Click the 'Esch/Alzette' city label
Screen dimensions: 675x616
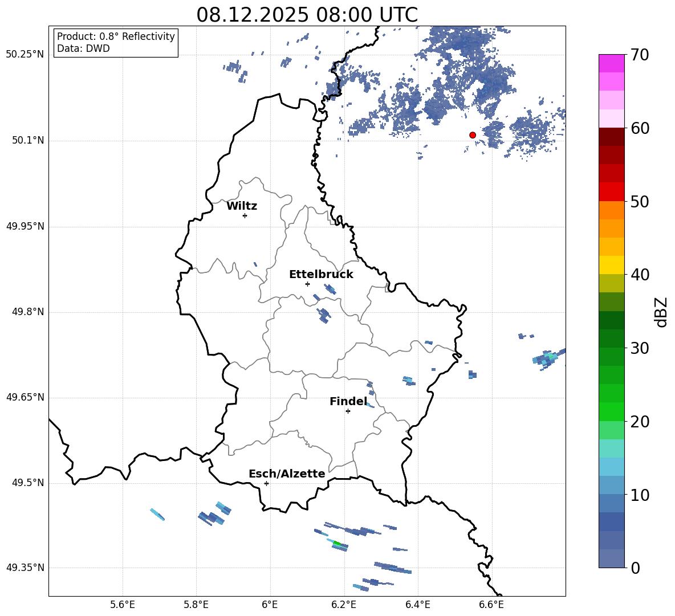(287, 474)
